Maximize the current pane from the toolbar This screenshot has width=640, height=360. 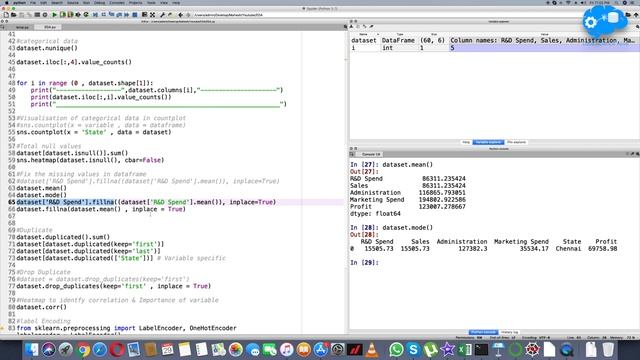[144, 15]
